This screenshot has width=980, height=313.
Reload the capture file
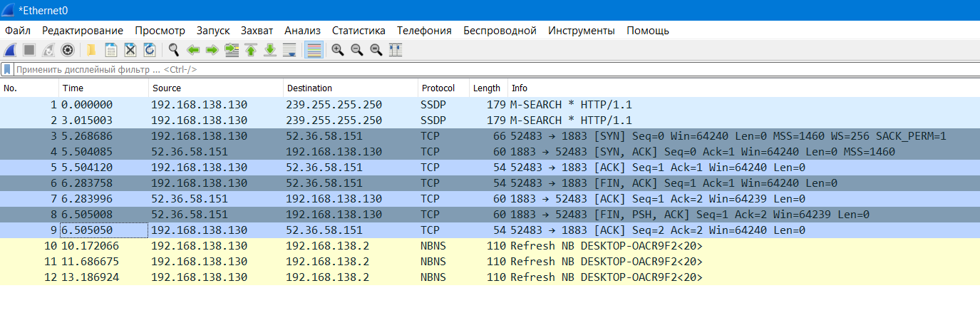tap(150, 50)
